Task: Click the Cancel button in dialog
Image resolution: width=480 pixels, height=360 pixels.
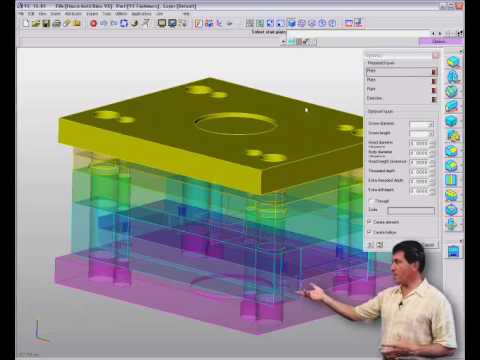Action: (x=428, y=245)
